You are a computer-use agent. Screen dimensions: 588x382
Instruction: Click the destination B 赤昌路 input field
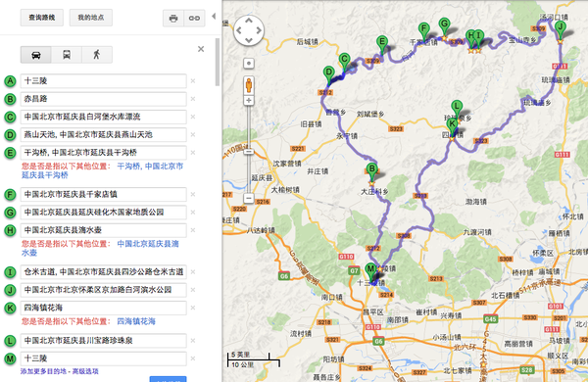click(x=104, y=99)
